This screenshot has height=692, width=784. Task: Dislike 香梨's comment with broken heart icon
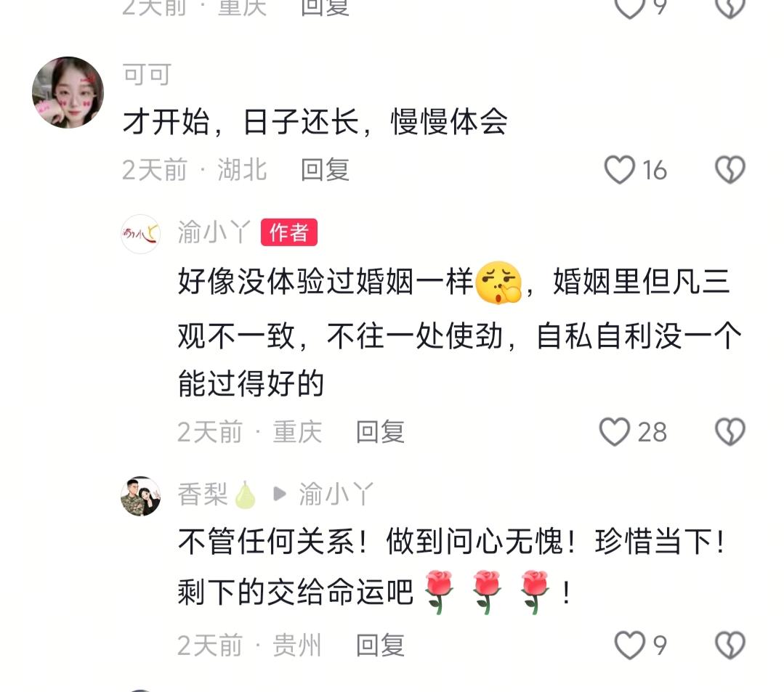coord(730,645)
